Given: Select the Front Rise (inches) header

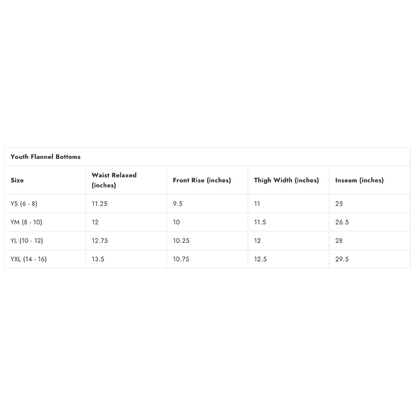Looking at the screenshot, I should click(x=202, y=180).
